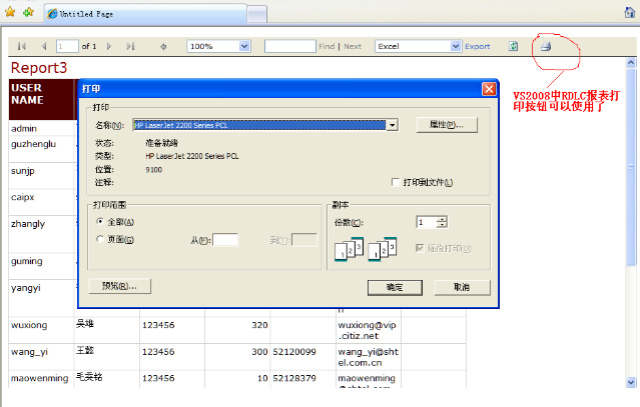Click back to parent report icon

tap(164, 46)
